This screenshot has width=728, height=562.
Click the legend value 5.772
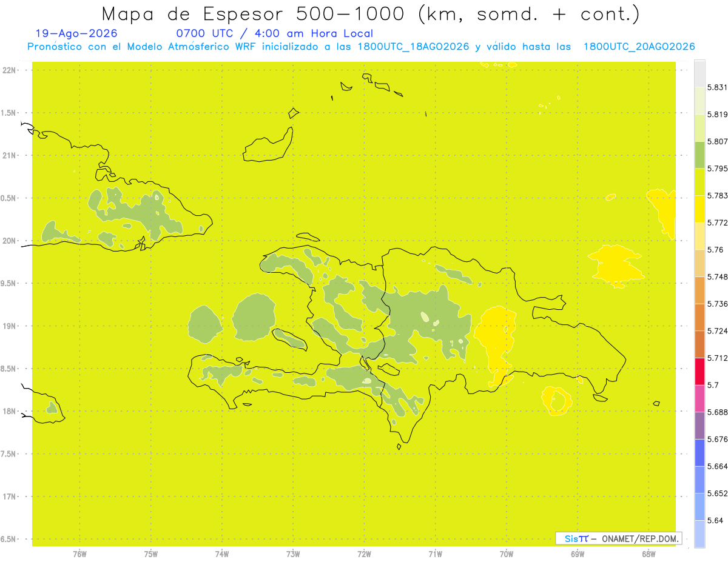(x=717, y=222)
